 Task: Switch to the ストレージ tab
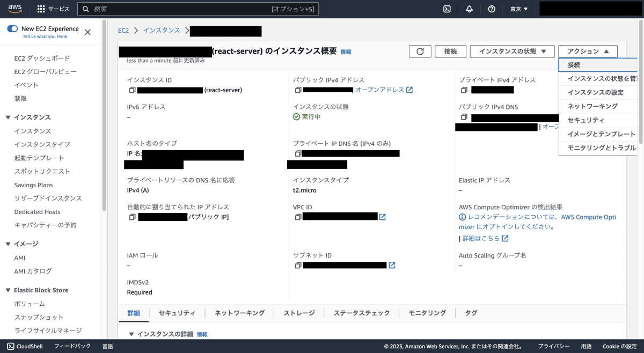click(299, 313)
